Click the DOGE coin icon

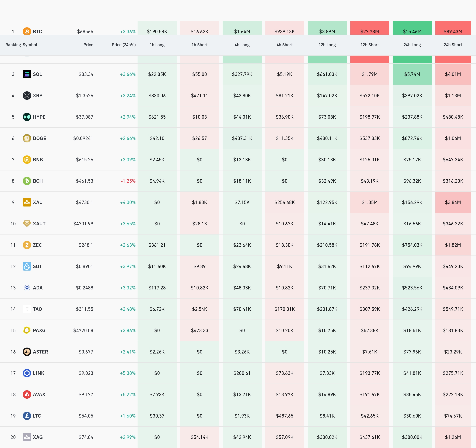click(27, 138)
